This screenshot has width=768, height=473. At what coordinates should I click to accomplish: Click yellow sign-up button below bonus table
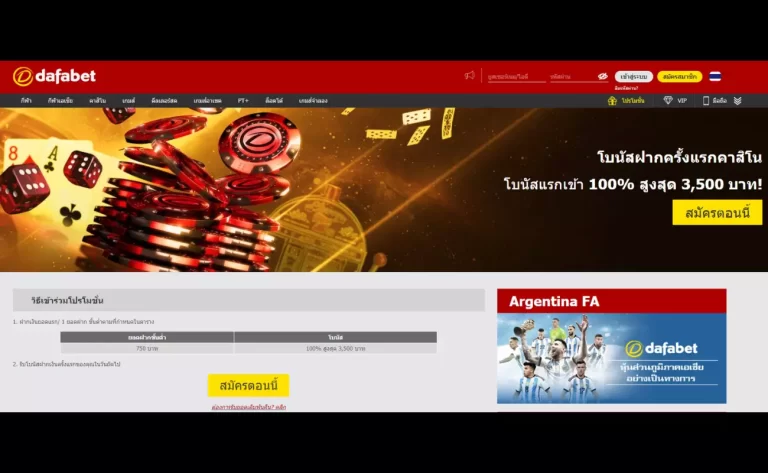[x=248, y=385]
